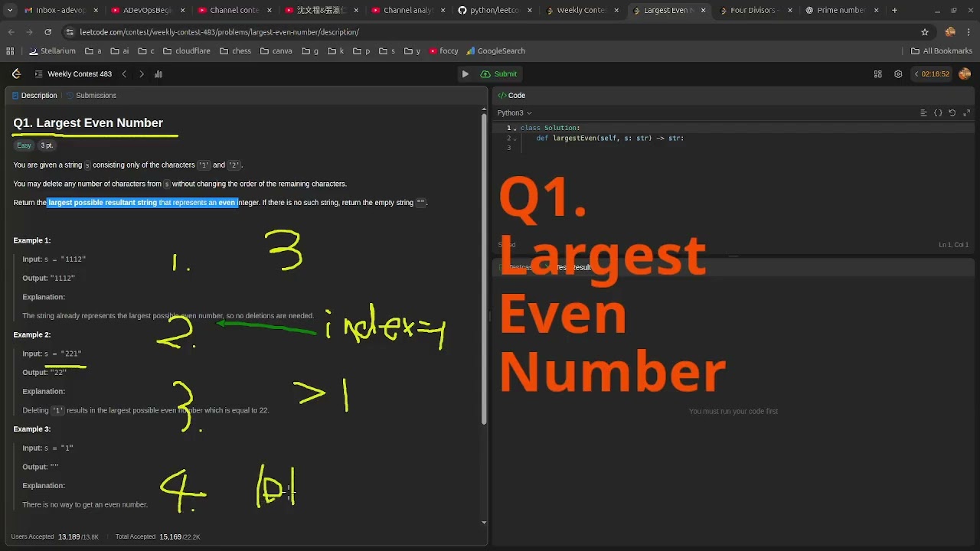Reload the page in the browser

[x=47, y=32]
